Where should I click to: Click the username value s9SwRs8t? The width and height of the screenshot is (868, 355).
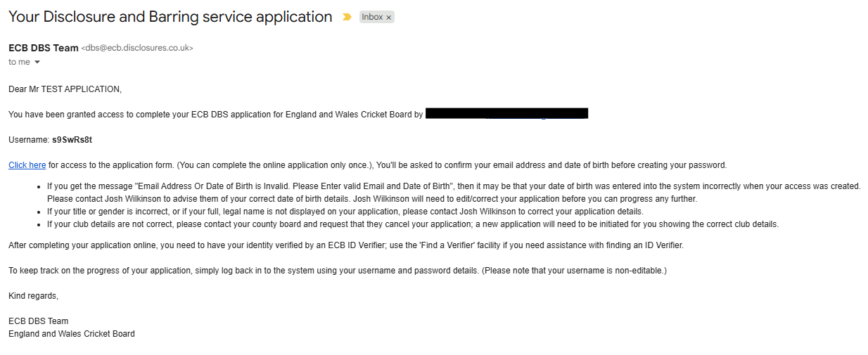tap(72, 140)
